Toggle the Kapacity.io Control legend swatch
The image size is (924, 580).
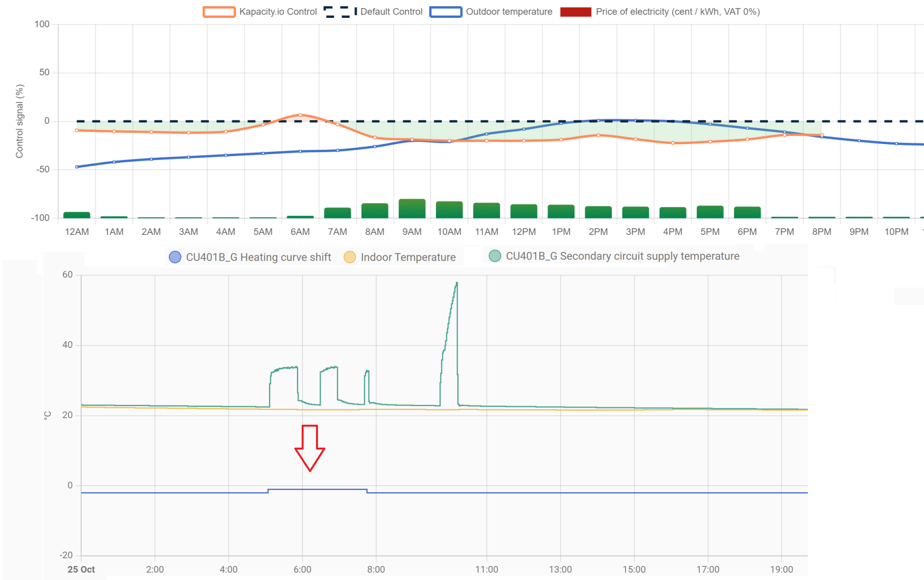[x=219, y=12]
